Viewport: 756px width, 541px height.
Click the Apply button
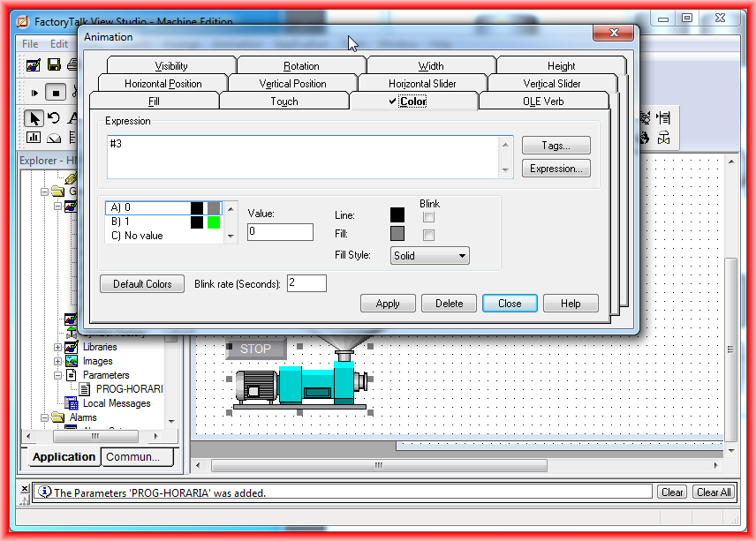click(x=388, y=304)
